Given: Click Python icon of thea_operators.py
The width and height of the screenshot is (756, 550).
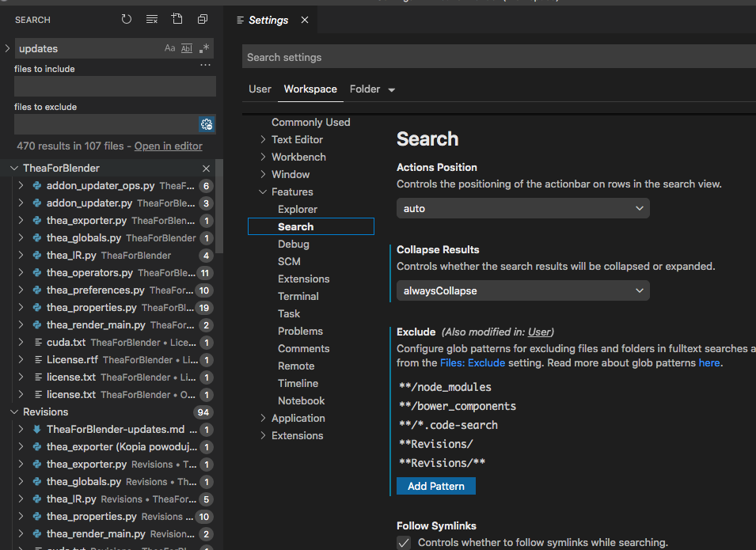Looking at the screenshot, I should [36, 272].
